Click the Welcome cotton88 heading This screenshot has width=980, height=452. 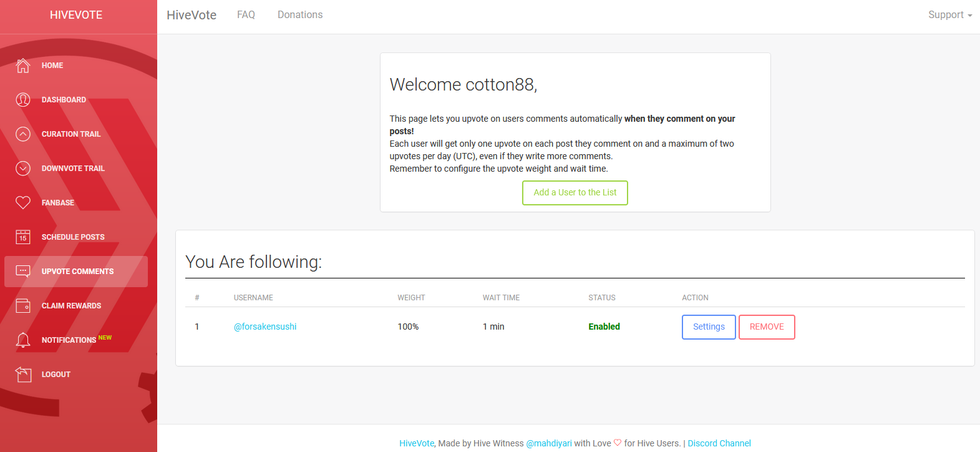(x=463, y=84)
